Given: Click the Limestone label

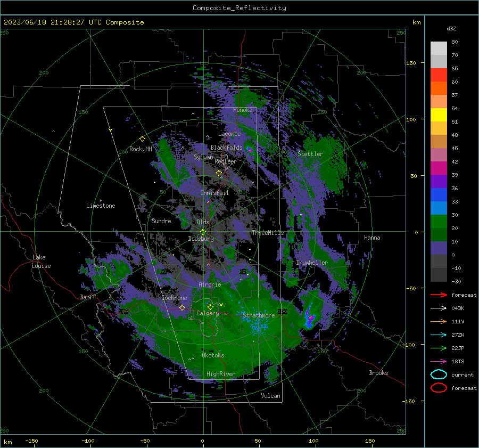Looking at the screenshot, I should 101,206.
